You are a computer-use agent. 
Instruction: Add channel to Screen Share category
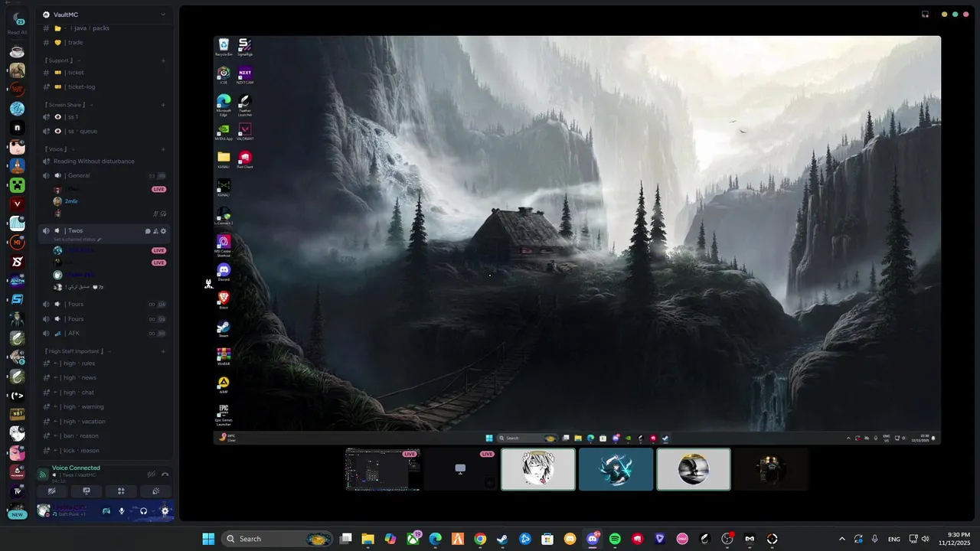(x=163, y=105)
